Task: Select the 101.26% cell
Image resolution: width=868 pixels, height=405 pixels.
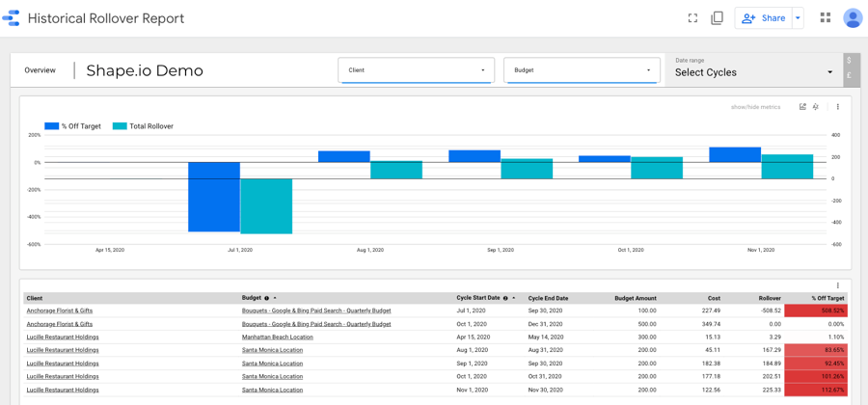Action: click(x=817, y=377)
